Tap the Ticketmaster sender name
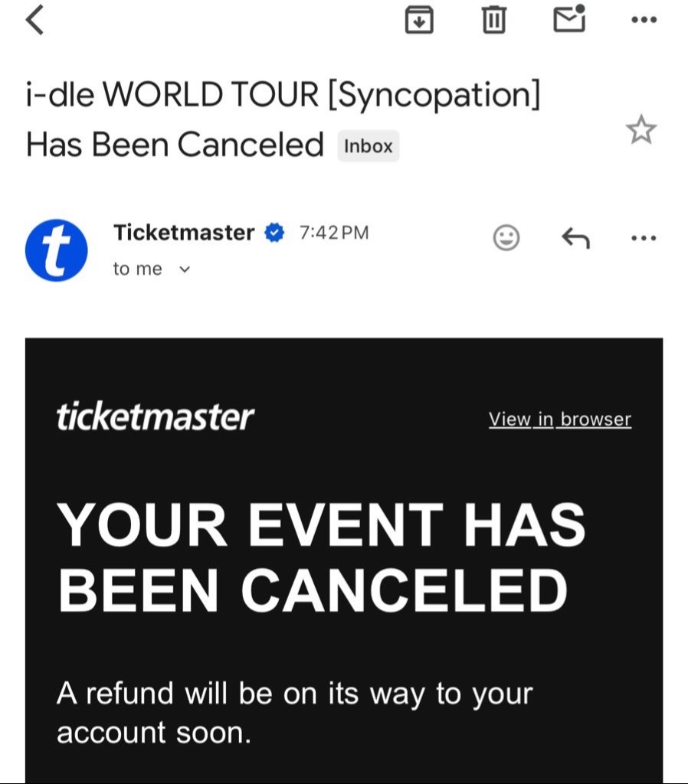Viewport: 688px width, 784px height. (184, 233)
